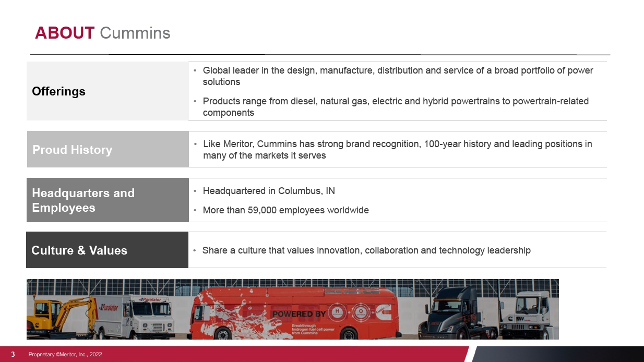
Task: Click the 'Share a culture that values' bullet
Action: coord(366,250)
